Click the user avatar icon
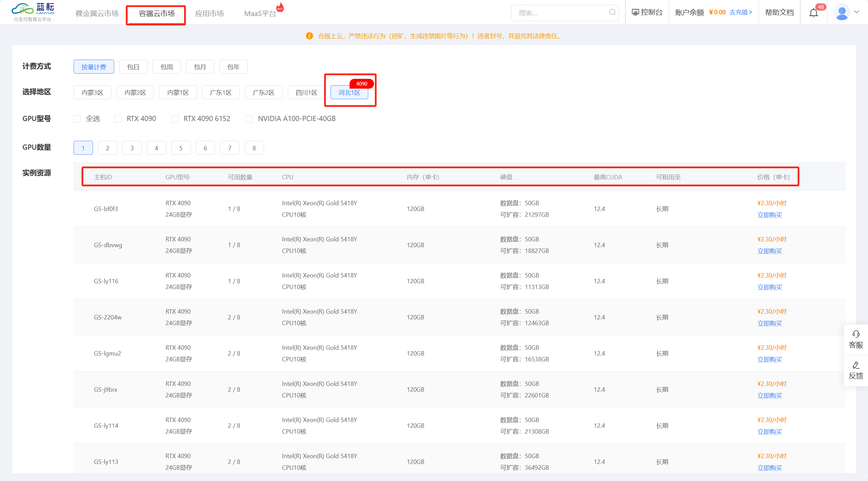The image size is (868, 481). point(842,13)
